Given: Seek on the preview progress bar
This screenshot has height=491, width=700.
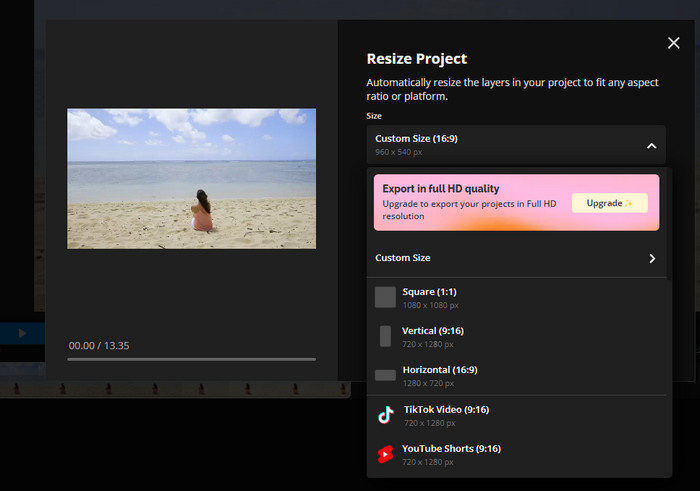Looking at the screenshot, I should click(192, 359).
